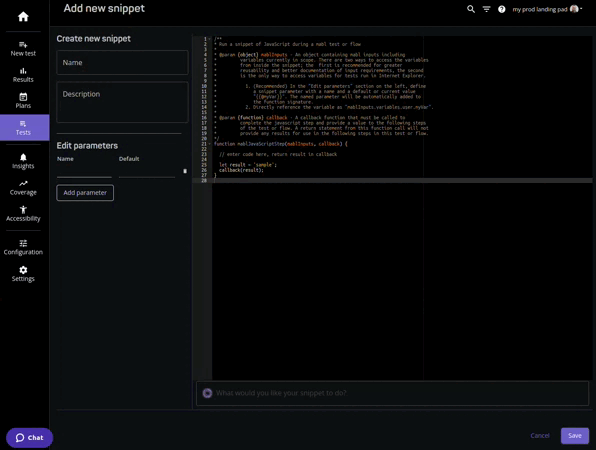Open the filter icon in the header
This screenshot has height=450, width=596.
486,9
